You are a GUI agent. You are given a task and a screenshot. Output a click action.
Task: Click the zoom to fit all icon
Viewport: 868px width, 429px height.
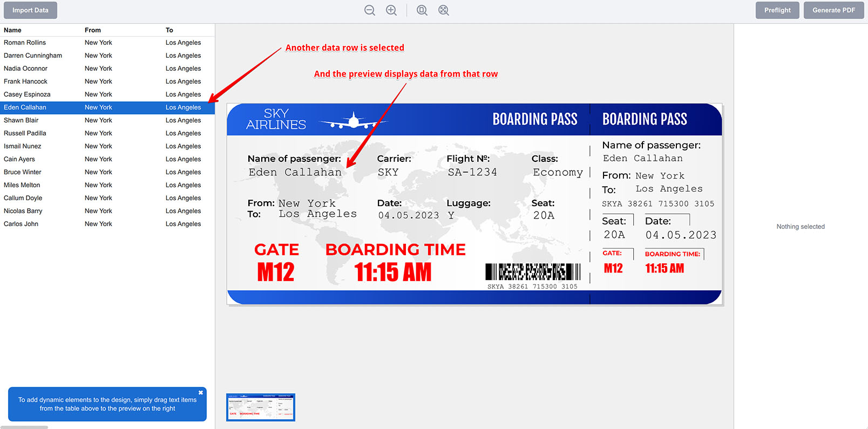(x=444, y=10)
